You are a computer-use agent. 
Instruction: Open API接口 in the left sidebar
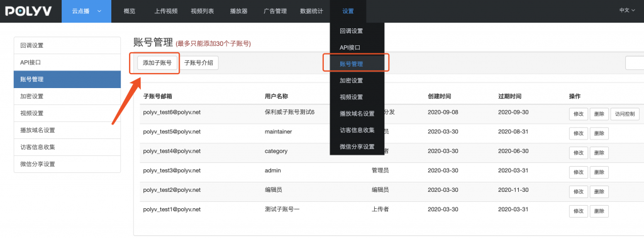67,62
